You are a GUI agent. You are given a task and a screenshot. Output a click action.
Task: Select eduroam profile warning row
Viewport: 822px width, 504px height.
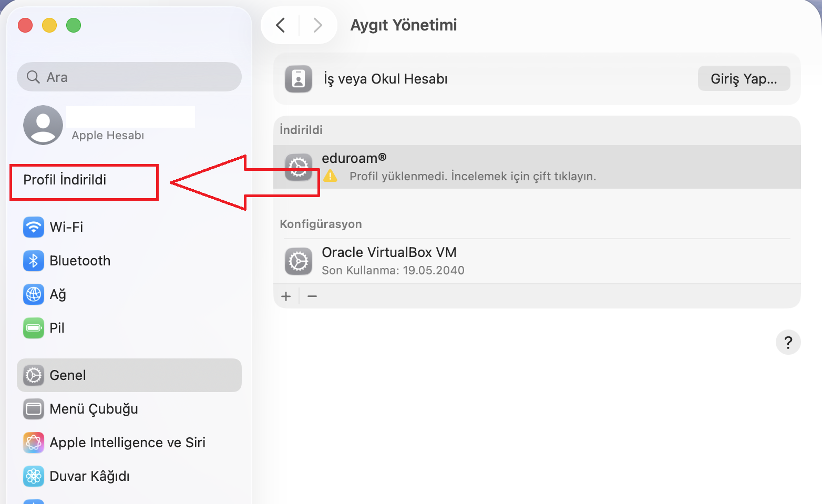472,167
